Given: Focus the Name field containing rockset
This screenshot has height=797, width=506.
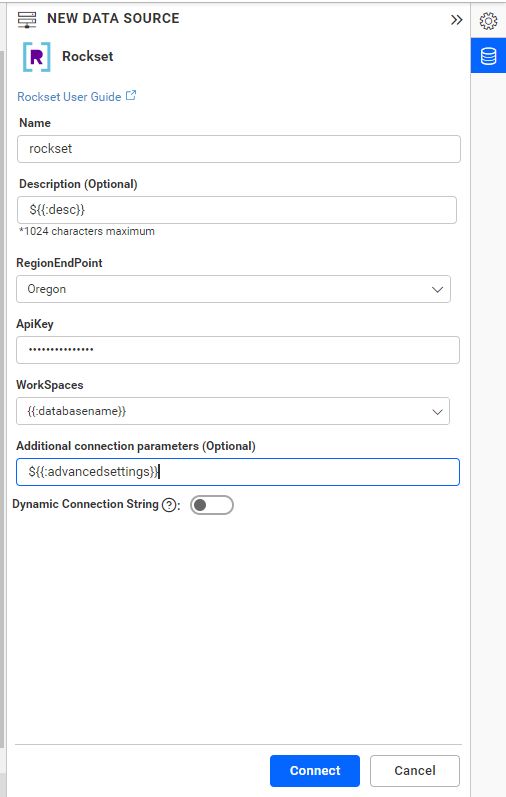Looking at the screenshot, I should [x=239, y=149].
